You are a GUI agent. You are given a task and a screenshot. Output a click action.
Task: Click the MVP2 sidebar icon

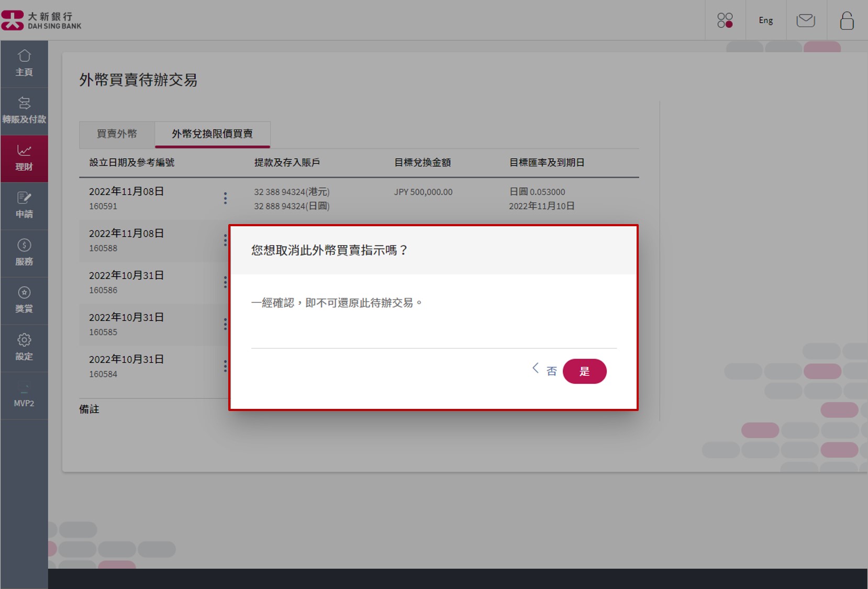(24, 395)
